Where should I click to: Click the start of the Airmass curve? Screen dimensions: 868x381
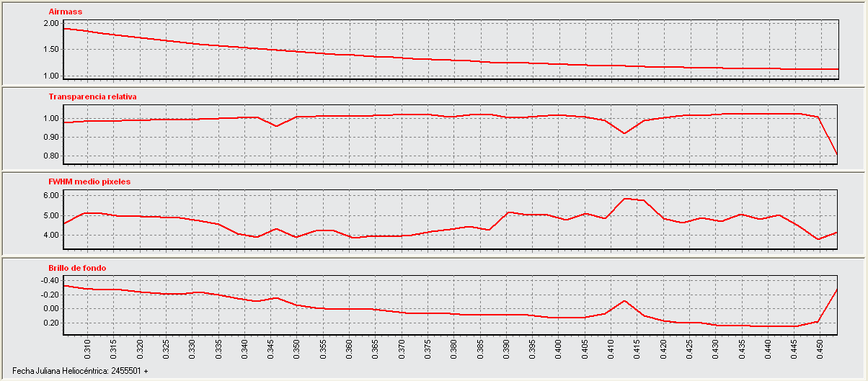click(x=64, y=28)
